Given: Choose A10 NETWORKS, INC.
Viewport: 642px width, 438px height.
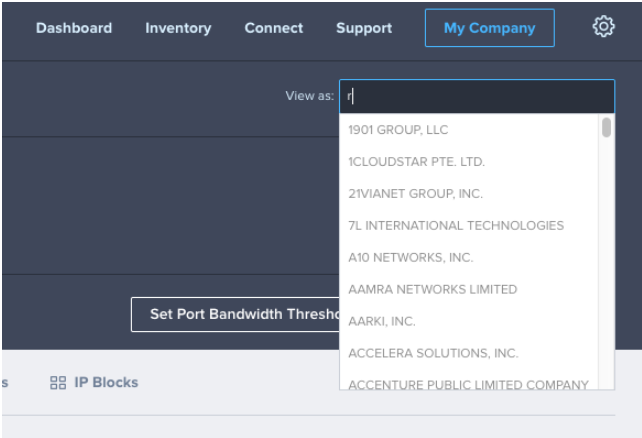Looking at the screenshot, I should [469, 257].
